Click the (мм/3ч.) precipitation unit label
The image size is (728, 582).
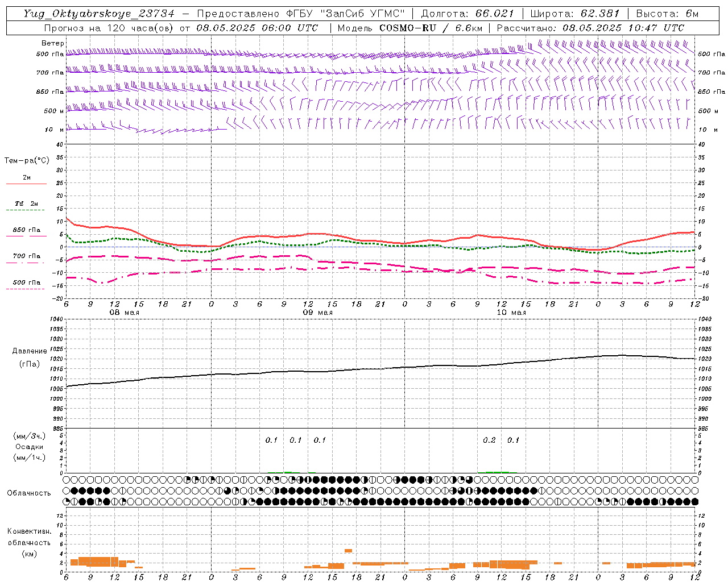point(30,436)
